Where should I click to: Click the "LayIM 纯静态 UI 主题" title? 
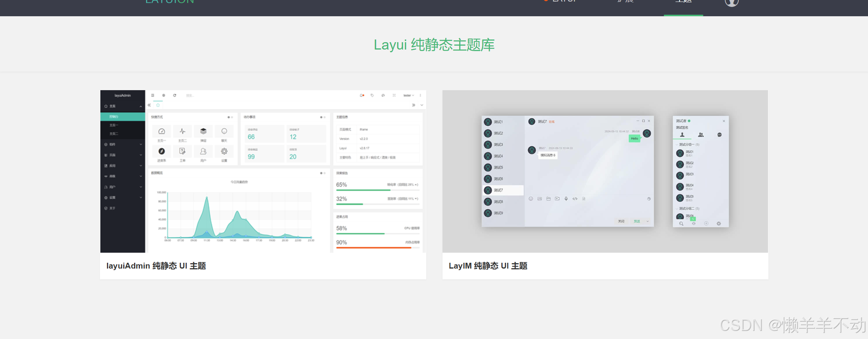[x=488, y=266]
